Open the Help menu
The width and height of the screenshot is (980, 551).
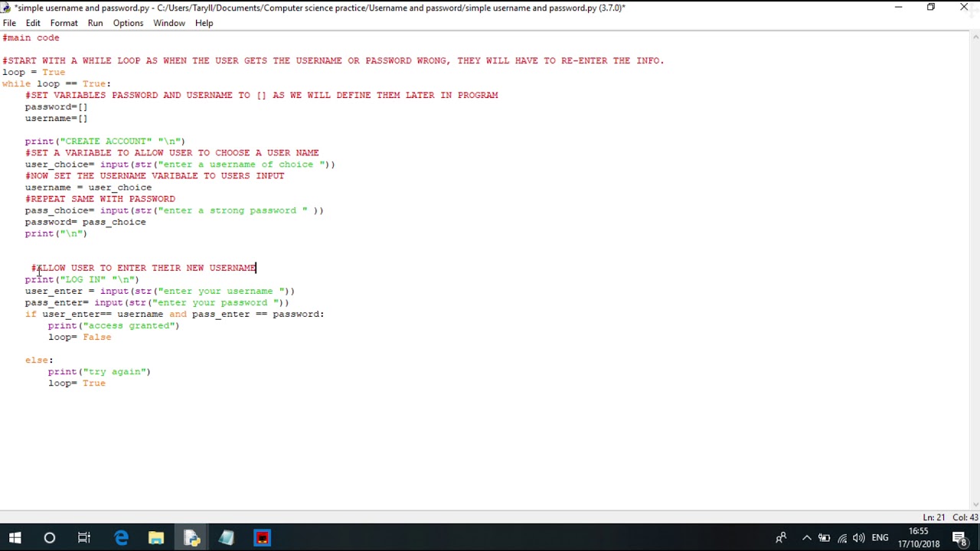click(204, 23)
